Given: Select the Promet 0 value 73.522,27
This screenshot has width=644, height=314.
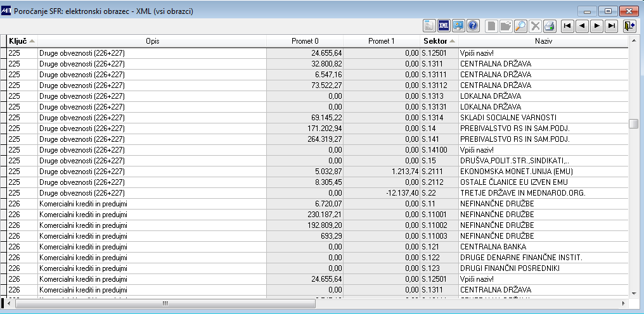Looking at the screenshot, I should coord(305,85).
